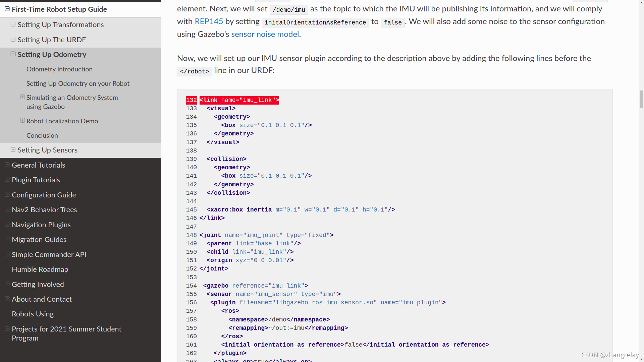Go to the Conclusion section

42,135
